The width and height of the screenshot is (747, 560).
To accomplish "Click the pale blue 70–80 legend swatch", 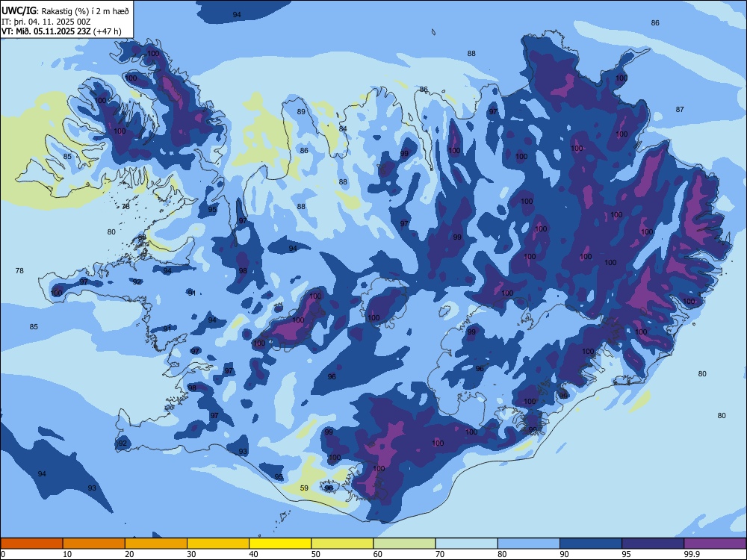I will pos(466,544).
